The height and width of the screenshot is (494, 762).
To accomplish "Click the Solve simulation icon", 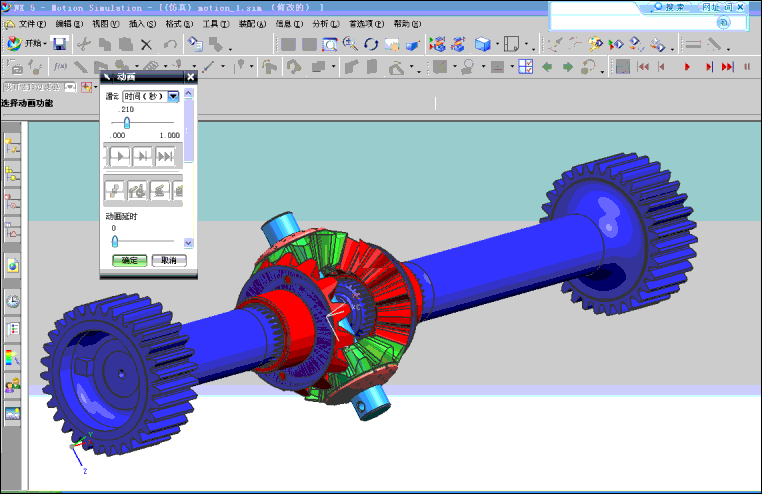I will tap(616, 45).
